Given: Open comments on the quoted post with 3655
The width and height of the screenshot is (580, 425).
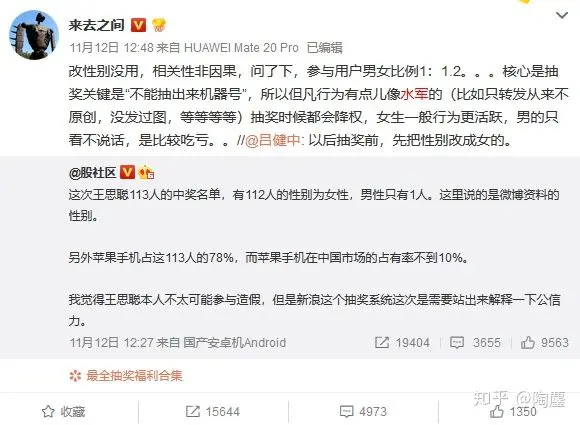Looking at the screenshot, I should [x=475, y=343].
